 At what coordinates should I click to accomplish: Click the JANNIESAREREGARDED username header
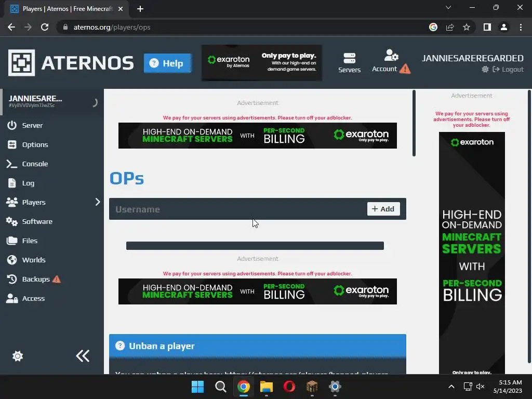(x=473, y=58)
